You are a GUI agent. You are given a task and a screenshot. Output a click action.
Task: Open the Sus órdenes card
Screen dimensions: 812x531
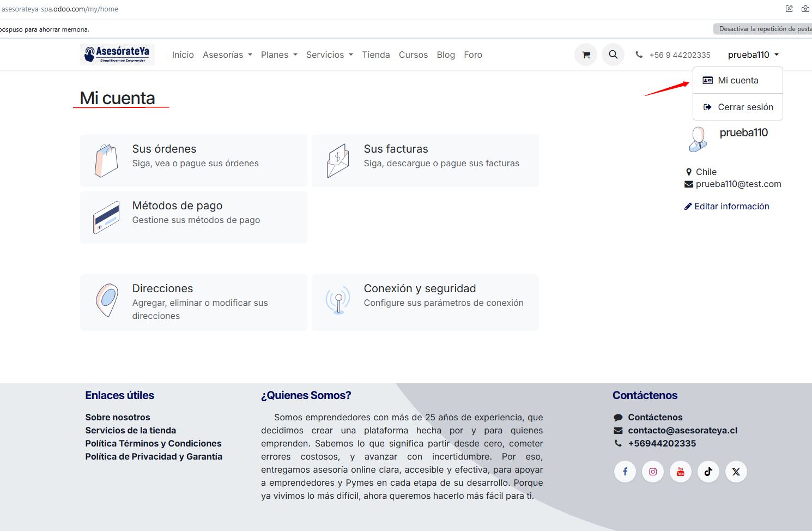[193, 161]
